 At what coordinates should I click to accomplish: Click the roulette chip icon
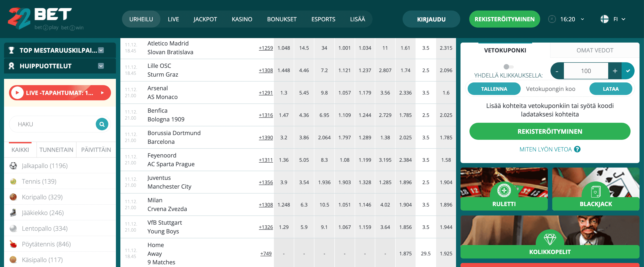pos(504,190)
